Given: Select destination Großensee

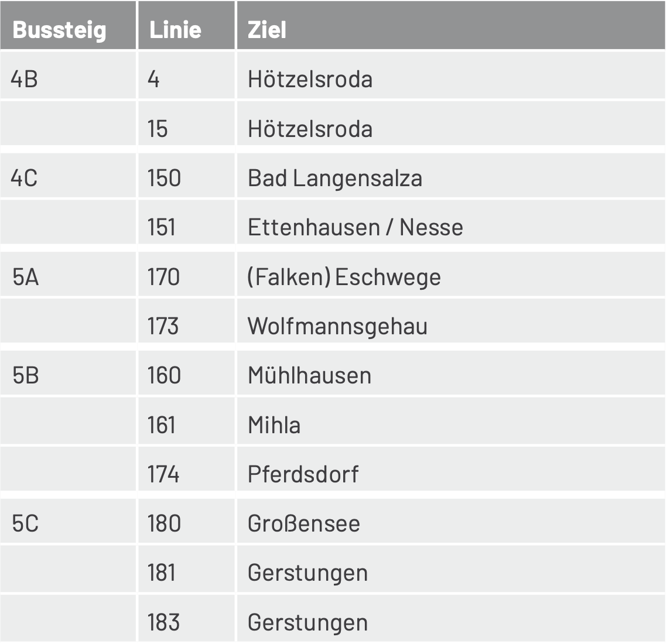Looking at the screenshot, I should pyautogui.click(x=304, y=523).
